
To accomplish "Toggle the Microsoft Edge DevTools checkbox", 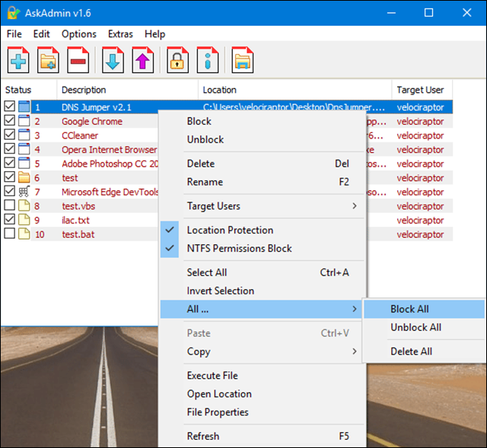I will pos(10,191).
